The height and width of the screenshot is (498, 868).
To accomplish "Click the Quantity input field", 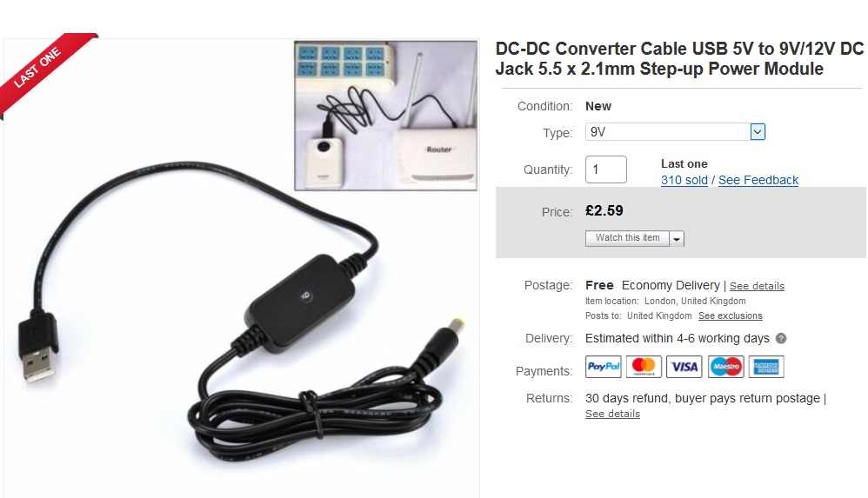I will pos(606,169).
